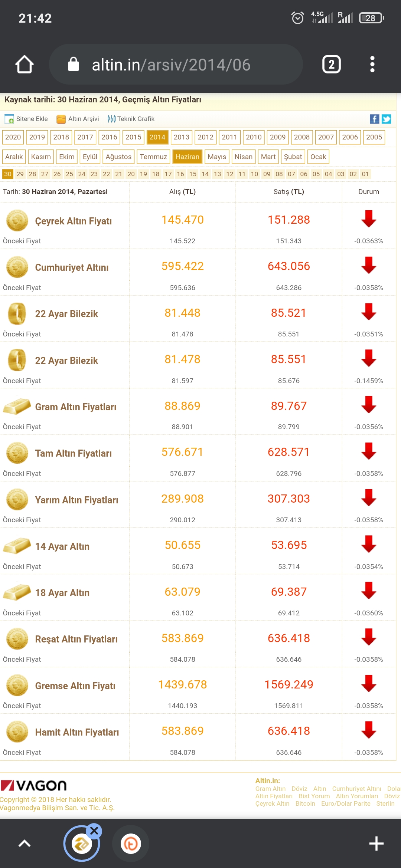
Task: Tap the browser home icon
Action: [x=25, y=65]
